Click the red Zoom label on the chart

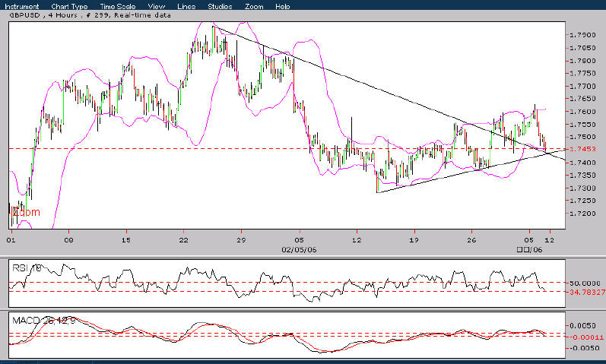(26, 212)
